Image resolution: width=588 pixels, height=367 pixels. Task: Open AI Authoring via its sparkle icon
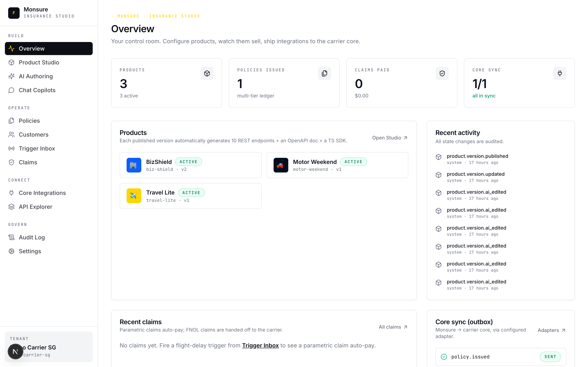(x=12, y=76)
